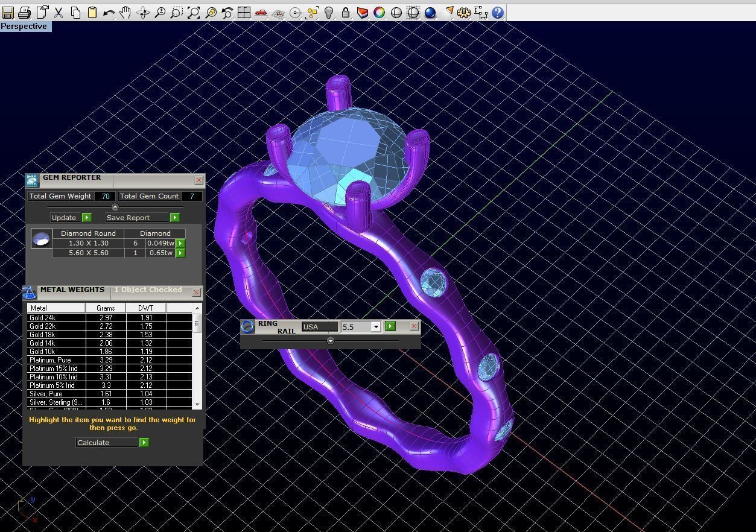This screenshot has width=756, height=532.
Task: Click the Undo view change icon
Action: pyautogui.click(x=227, y=12)
